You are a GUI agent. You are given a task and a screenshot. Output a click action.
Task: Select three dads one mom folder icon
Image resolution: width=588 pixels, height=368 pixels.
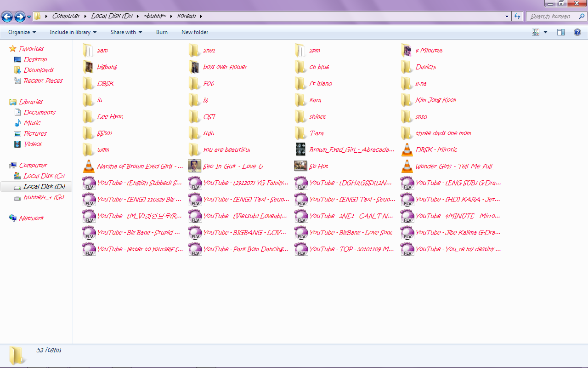(x=406, y=133)
